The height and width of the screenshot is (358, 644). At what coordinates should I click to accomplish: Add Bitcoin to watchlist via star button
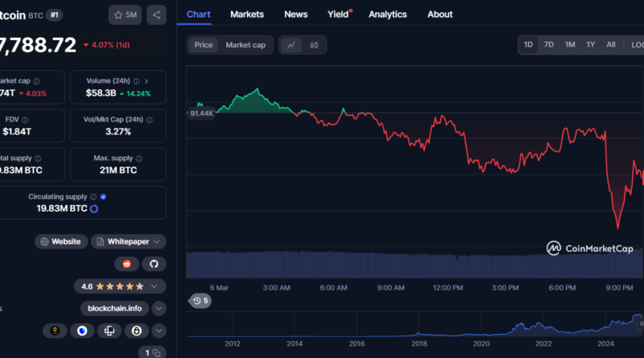(126, 14)
